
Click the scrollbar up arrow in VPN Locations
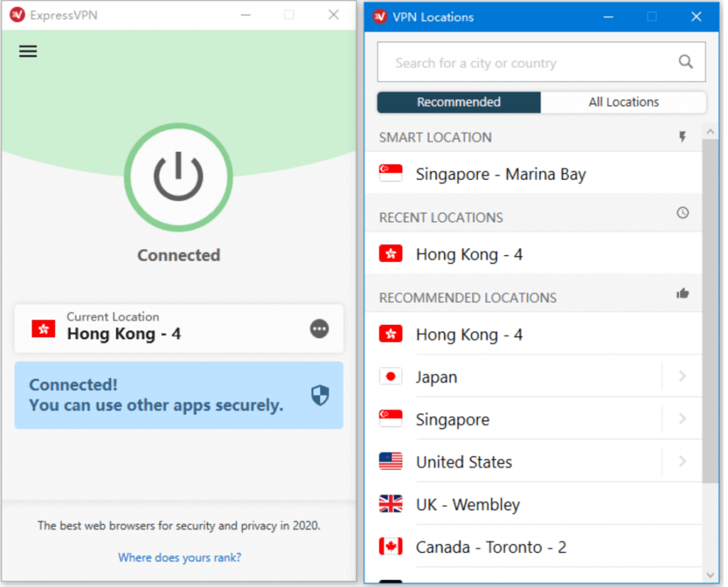710,131
